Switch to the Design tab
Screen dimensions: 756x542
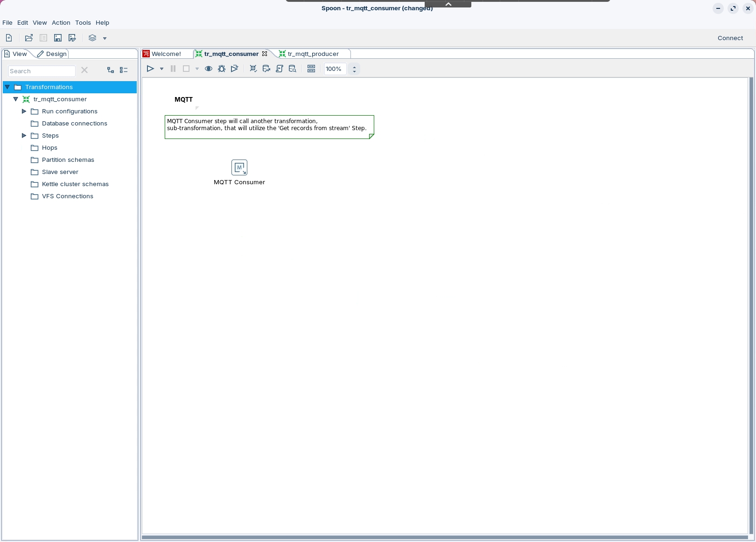(52, 54)
